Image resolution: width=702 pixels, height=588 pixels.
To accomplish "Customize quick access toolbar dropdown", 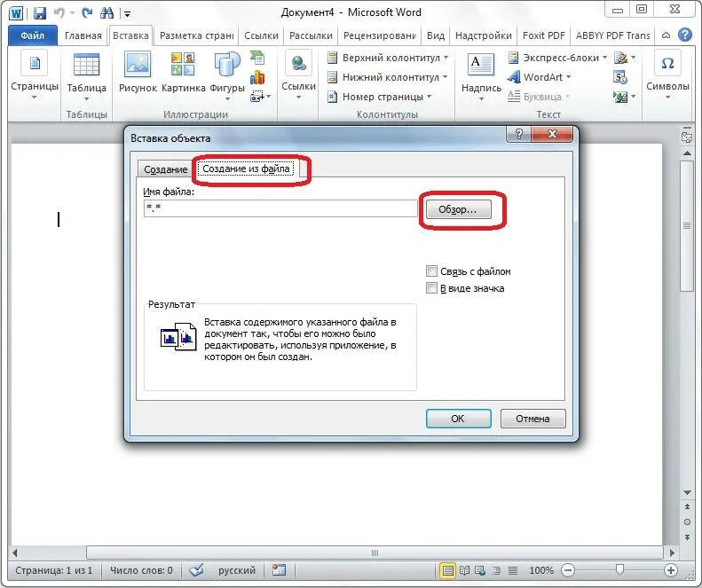I will 128,14.
